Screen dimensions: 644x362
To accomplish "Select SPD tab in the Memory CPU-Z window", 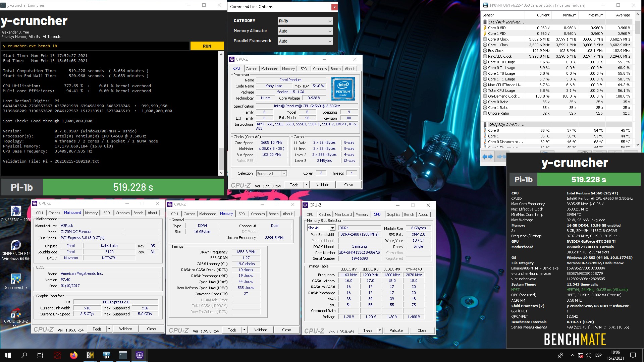I will click(x=242, y=214).
